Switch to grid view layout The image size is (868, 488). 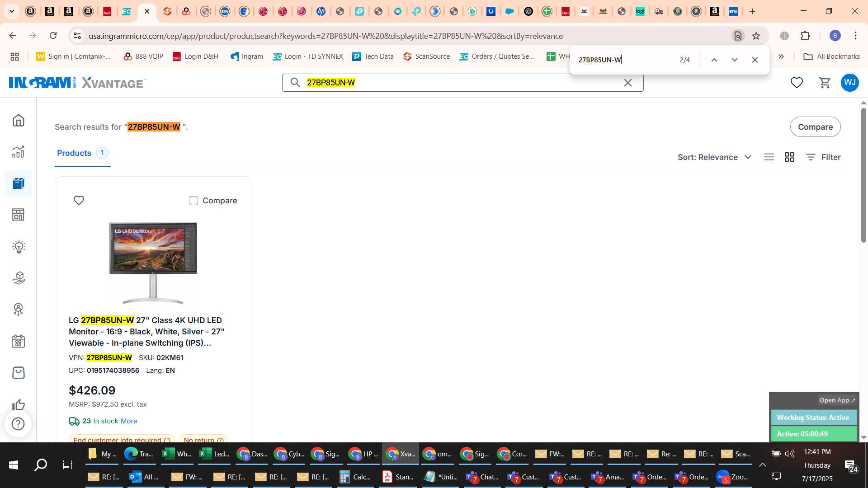coord(789,157)
